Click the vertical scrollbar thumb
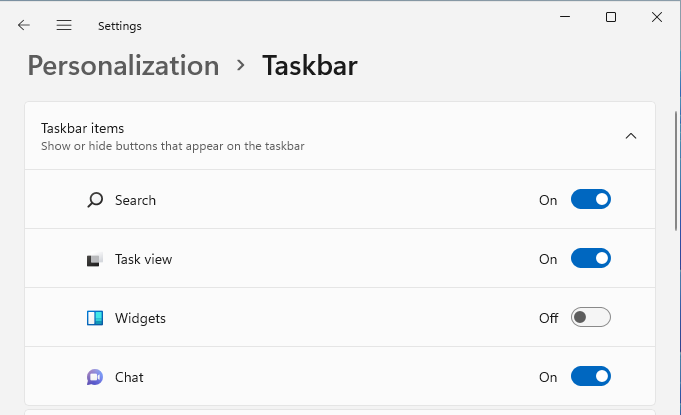Viewport: 681px width, 415px height. (x=676, y=171)
